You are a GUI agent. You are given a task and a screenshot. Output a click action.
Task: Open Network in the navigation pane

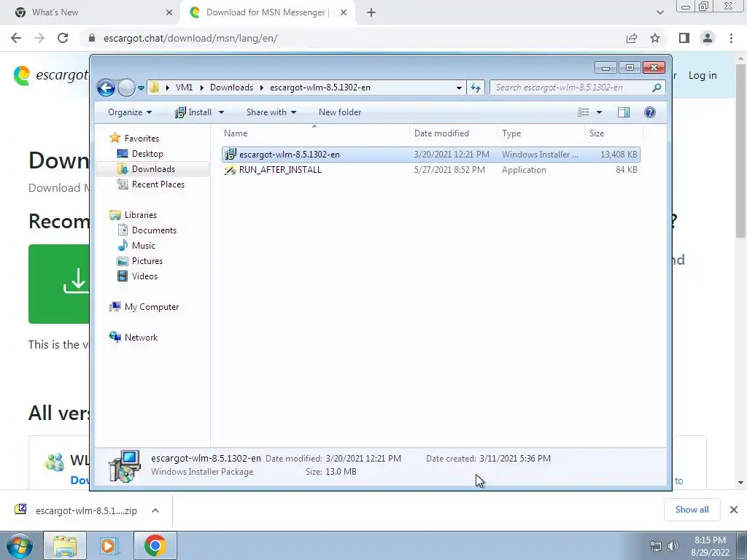tap(141, 337)
